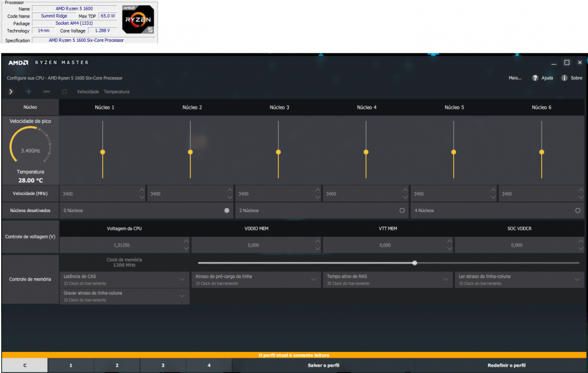Click the Clock da memória slider handle
This screenshot has height=373, width=588.
[415, 263]
